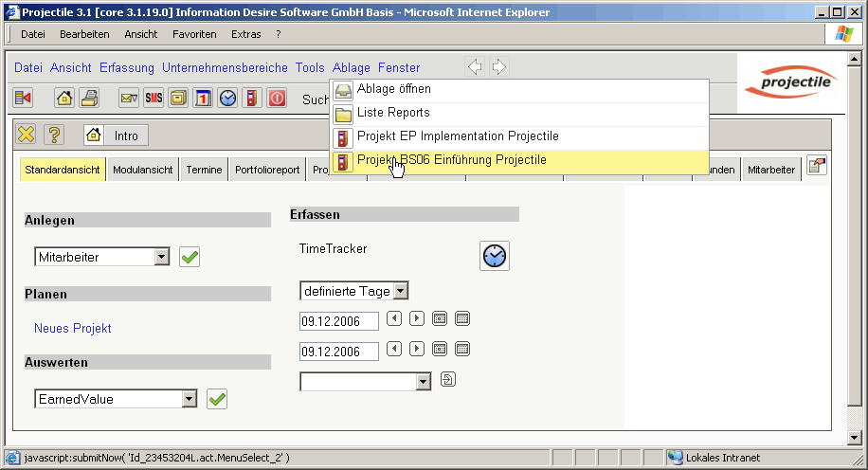The width and height of the screenshot is (868, 470).
Task: Close the panel with yellow X icon
Action: pyautogui.click(x=26, y=135)
